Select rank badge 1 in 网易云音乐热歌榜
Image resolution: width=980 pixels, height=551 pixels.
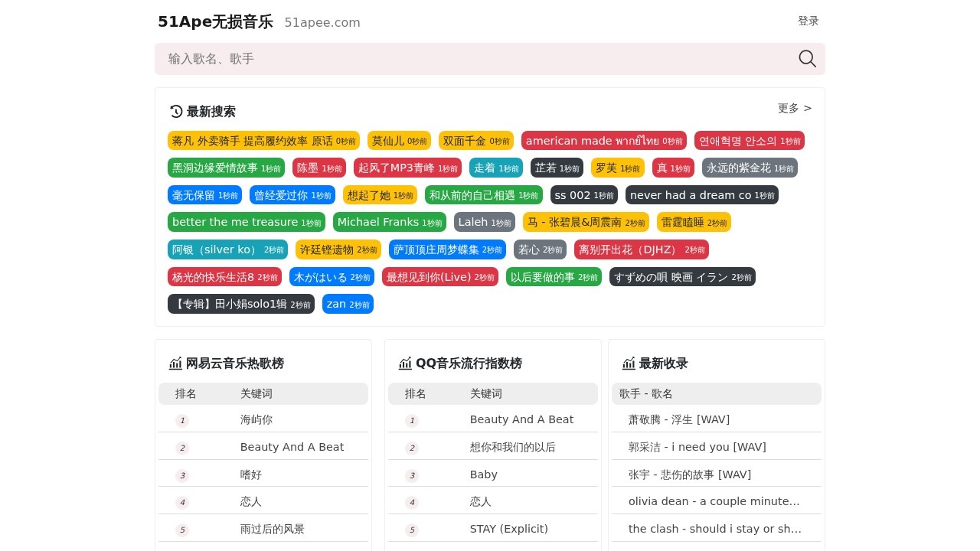pyautogui.click(x=182, y=420)
